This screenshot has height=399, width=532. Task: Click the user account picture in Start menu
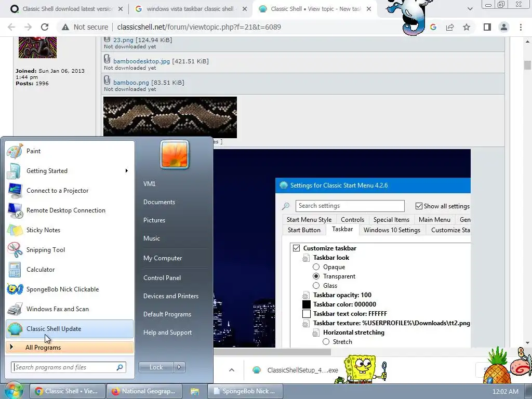click(x=175, y=154)
